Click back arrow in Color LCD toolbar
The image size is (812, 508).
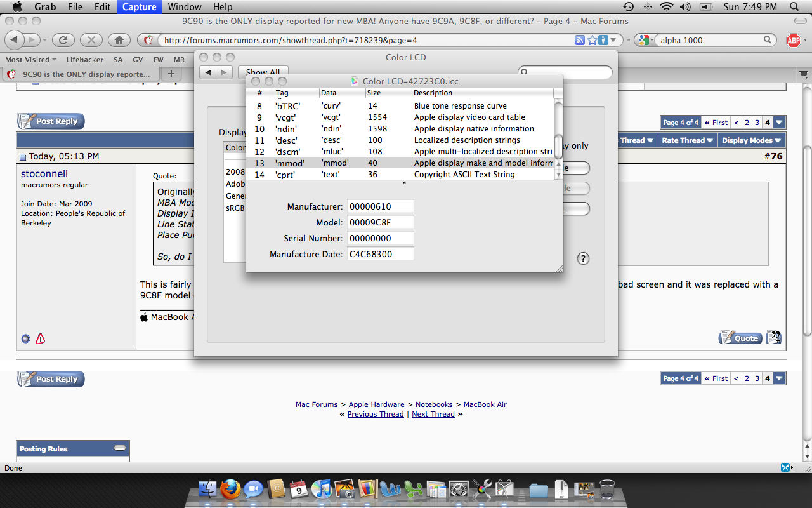pos(209,72)
